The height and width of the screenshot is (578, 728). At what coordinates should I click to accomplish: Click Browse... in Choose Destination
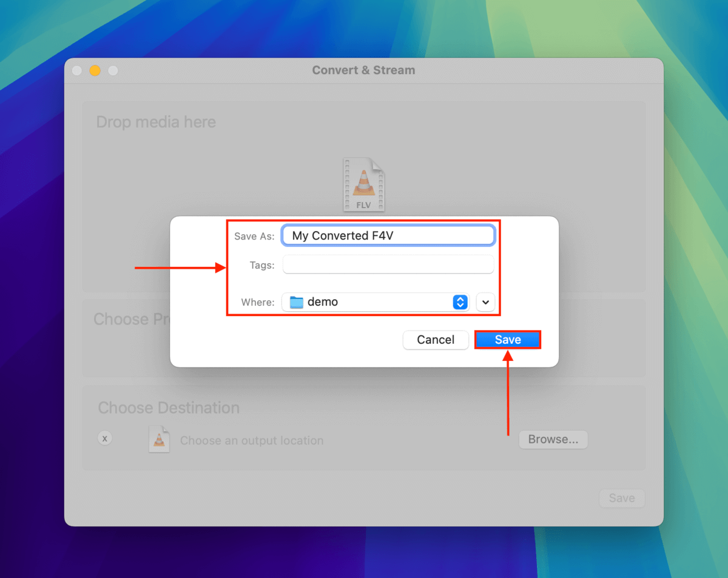click(x=553, y=439)
